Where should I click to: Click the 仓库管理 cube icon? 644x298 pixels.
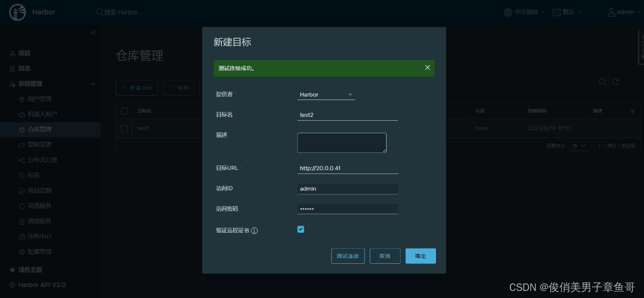pyautogui.click(x=22, y=129)
